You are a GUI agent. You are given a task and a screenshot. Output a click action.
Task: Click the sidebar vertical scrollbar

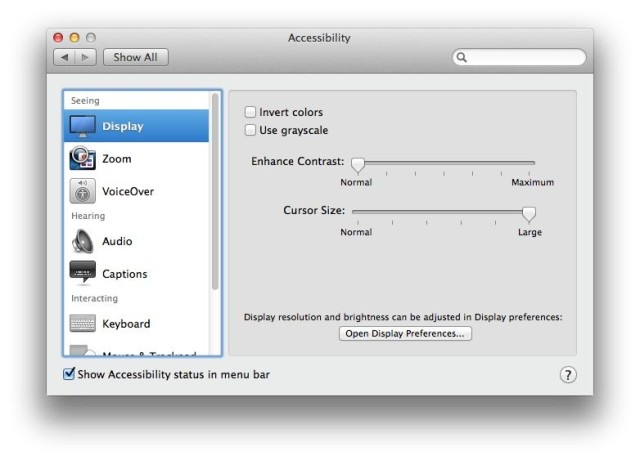pyautogui.click(x=215, y=190)
